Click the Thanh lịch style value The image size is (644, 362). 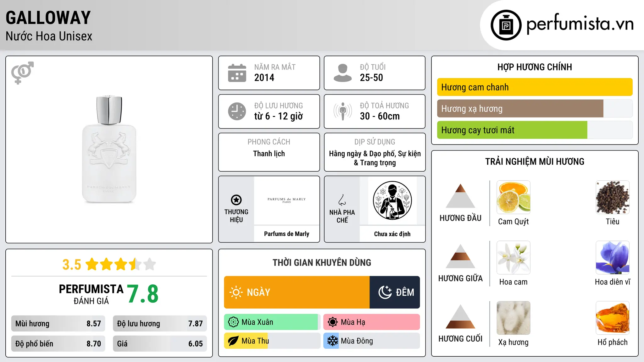269,154
